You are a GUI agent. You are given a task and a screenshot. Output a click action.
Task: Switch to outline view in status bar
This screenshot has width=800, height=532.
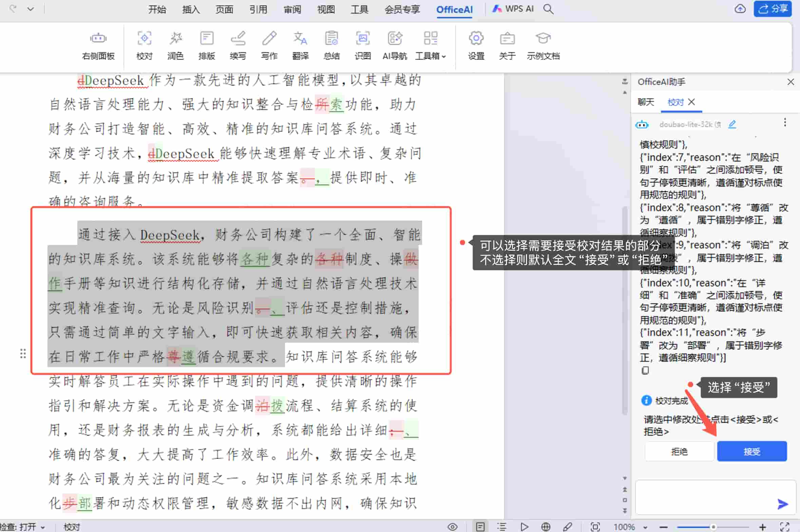coord(501,527)
